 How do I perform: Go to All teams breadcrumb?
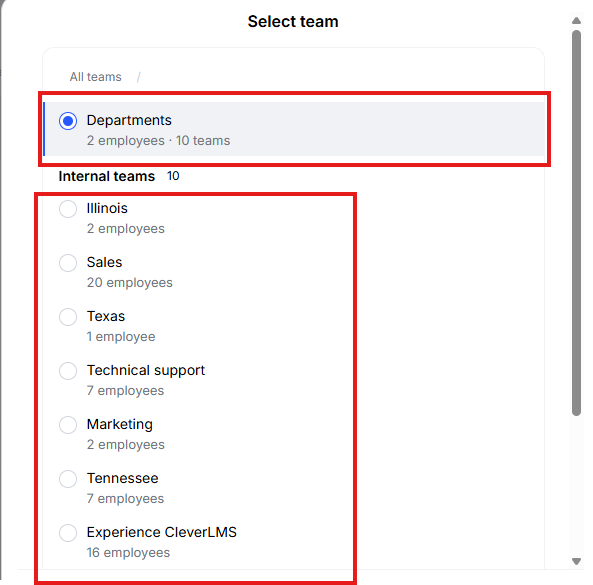click(96, 77)
